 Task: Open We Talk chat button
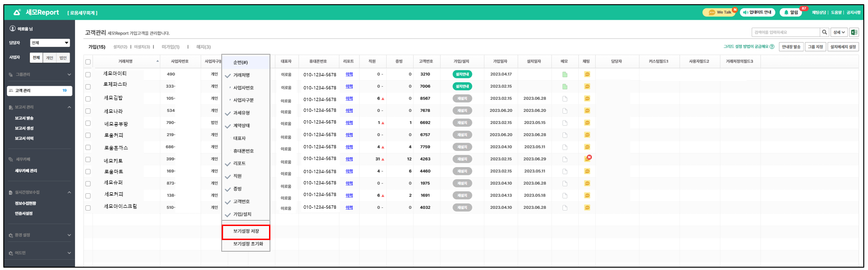tap(719, 13)
